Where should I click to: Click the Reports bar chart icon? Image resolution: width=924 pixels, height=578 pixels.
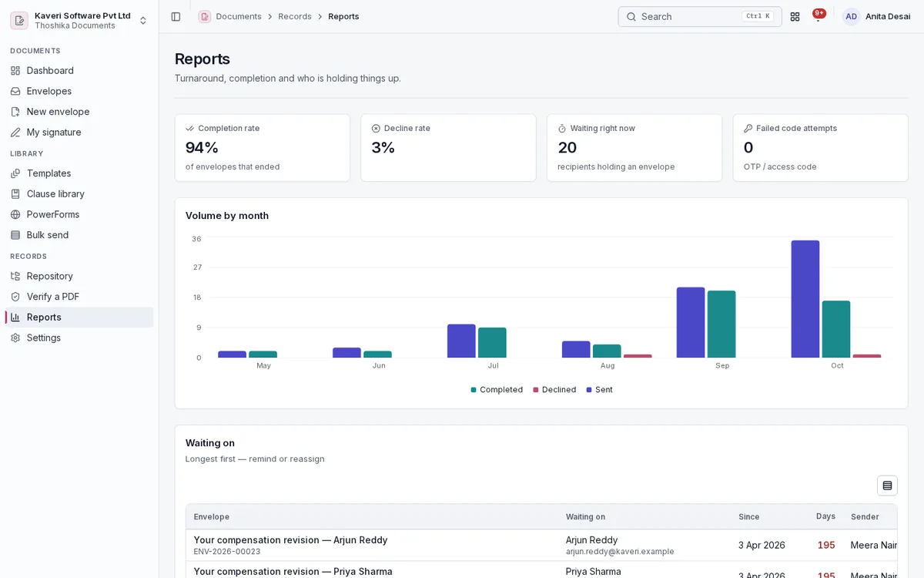[15, 317]
